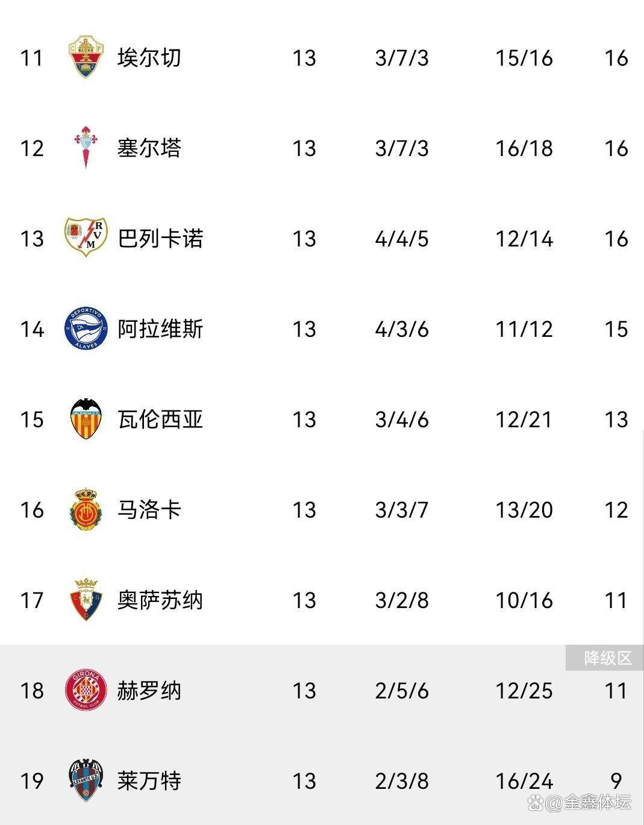Click the 莱万特 team name

(149, 781)
